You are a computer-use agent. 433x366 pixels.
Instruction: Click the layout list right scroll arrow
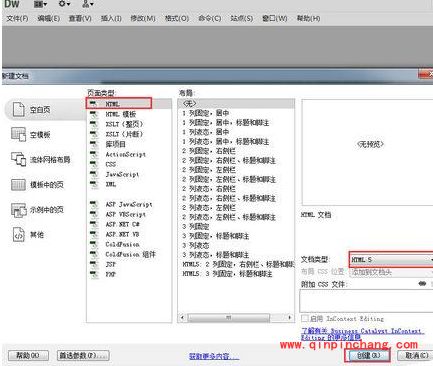click(290, 318)
